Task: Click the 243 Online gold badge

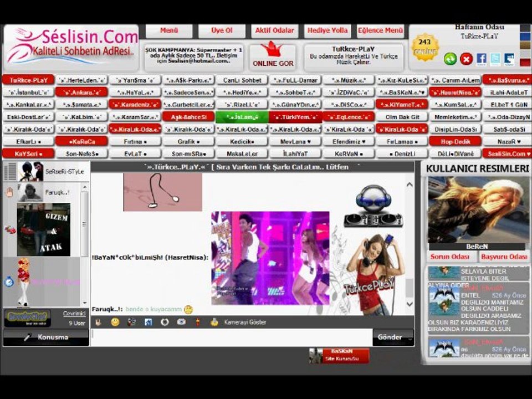Action: 424,48
